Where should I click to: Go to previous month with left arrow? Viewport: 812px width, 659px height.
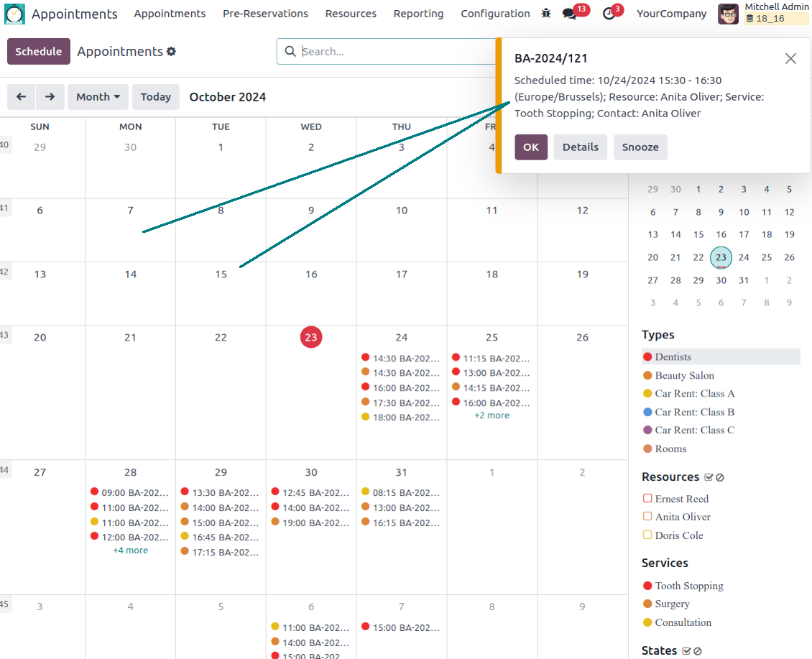pos(22,97)
